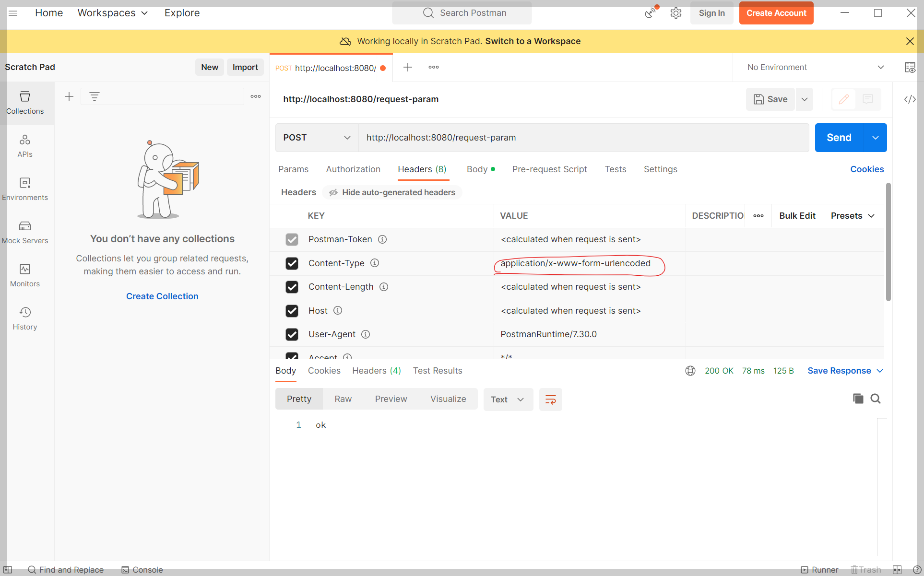924x576 pixels.
Task: Open the APIs sidebar panel
Action: coord(25,146)
